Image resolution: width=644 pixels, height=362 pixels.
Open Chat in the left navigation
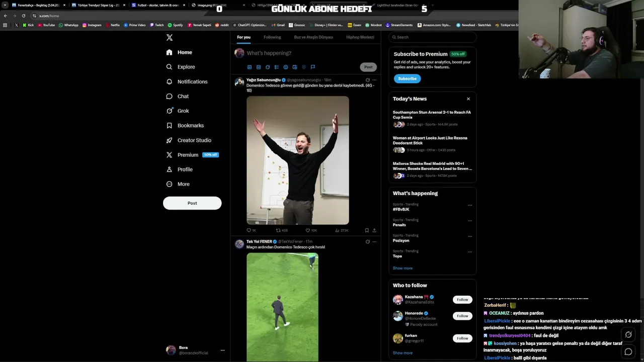tap(177, 96)
